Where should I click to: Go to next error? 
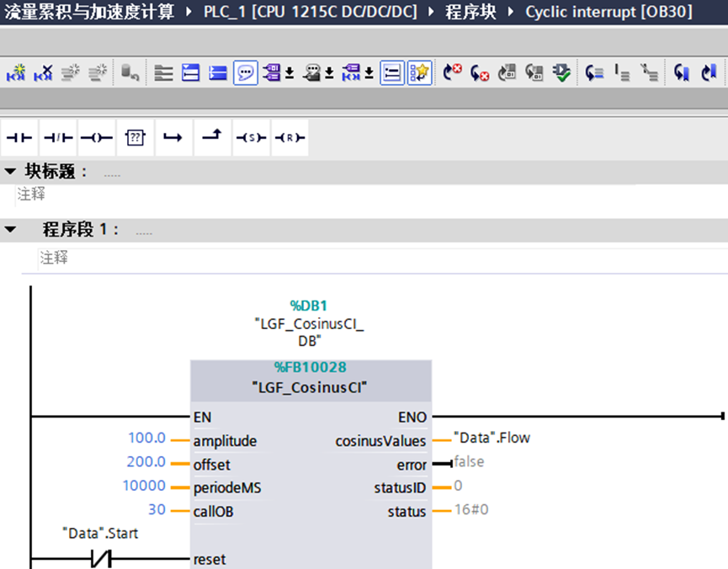(480, 72)
